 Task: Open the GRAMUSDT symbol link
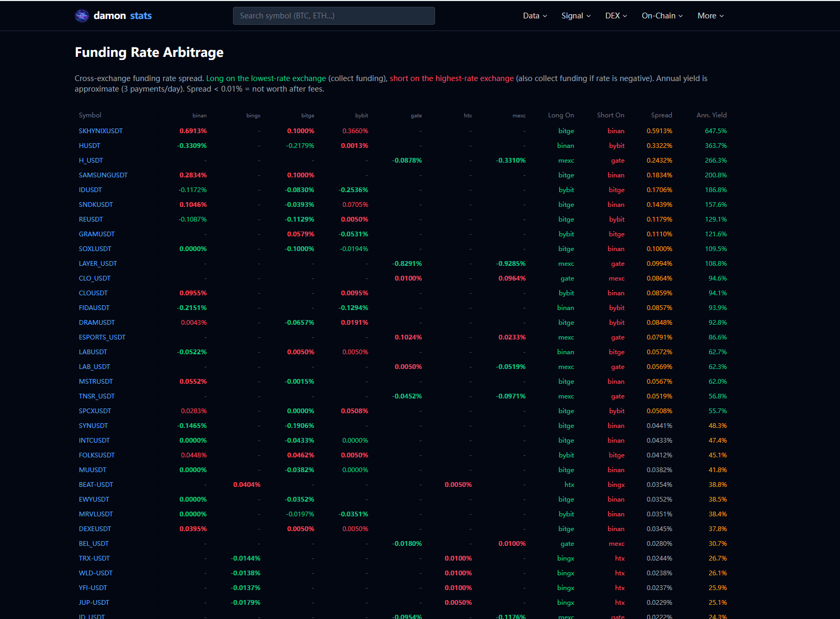pos(97,234)
